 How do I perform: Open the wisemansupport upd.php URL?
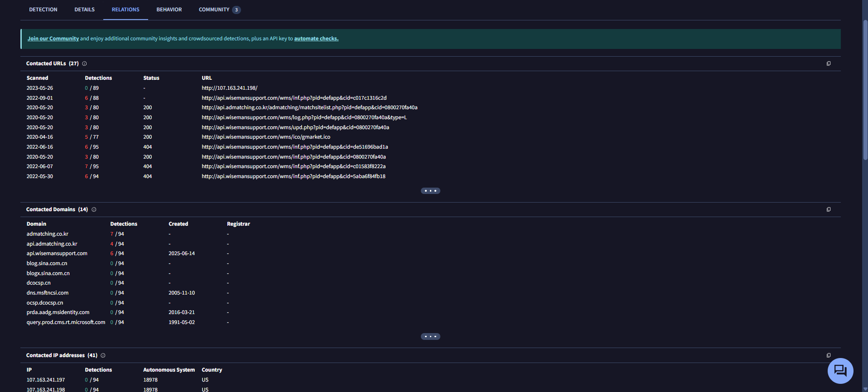(295, 127)
